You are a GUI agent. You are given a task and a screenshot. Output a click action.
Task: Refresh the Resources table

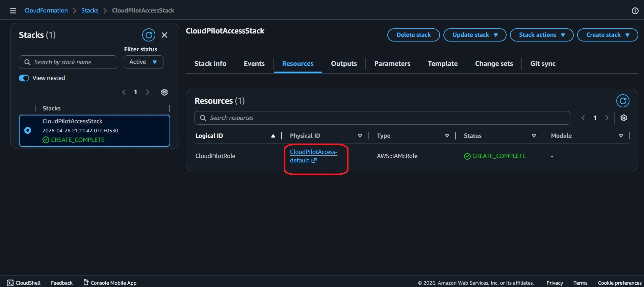[623, 101]
